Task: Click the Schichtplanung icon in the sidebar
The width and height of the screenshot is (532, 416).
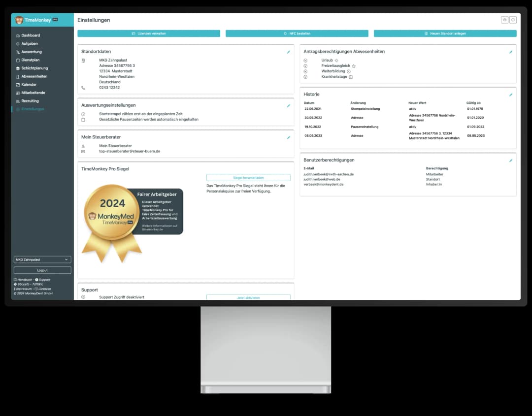Action: [18, 68]
